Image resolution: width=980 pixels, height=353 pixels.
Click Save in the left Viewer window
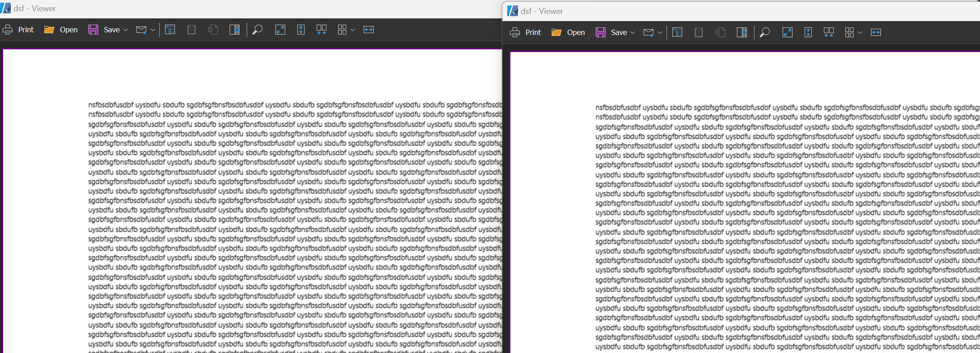[x=105, y=30]
